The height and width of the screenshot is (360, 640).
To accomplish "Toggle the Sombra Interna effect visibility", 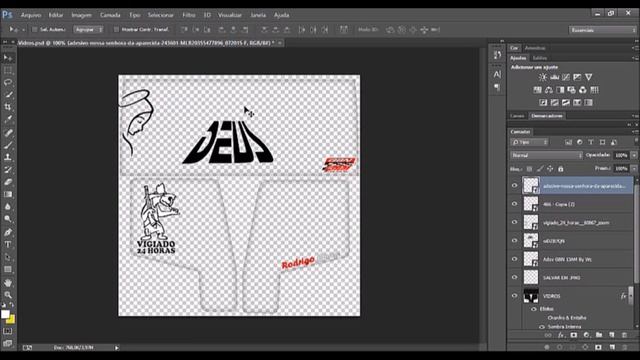I will tap(542, 327).
